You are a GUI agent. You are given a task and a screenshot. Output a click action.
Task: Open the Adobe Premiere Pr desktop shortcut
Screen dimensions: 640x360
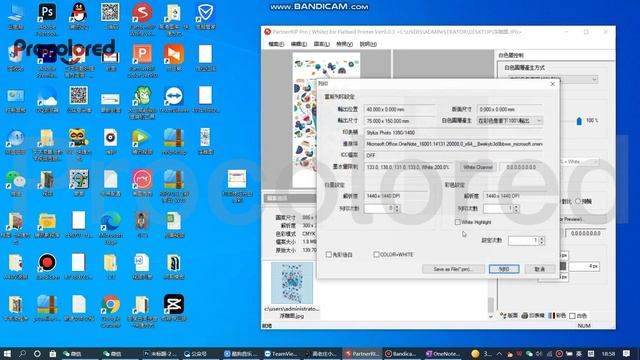pyautogui.click(x=47, y=54)
